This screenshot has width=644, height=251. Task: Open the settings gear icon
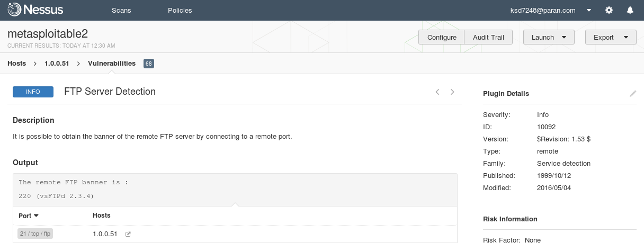(609, 10)
